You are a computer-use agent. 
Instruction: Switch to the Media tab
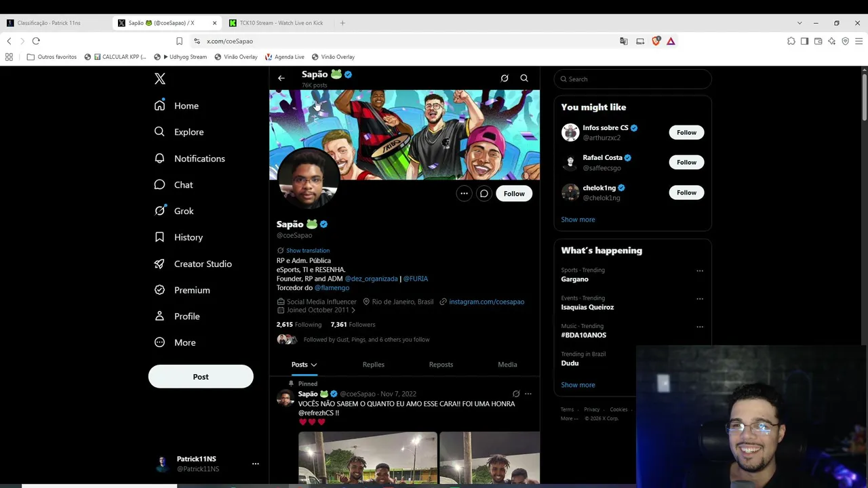click(x=507, y=365)
